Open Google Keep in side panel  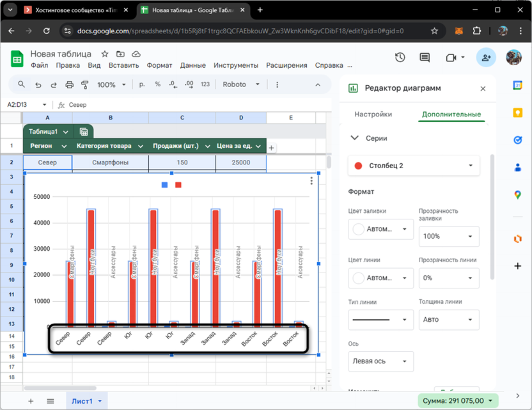tap(518, 113)
